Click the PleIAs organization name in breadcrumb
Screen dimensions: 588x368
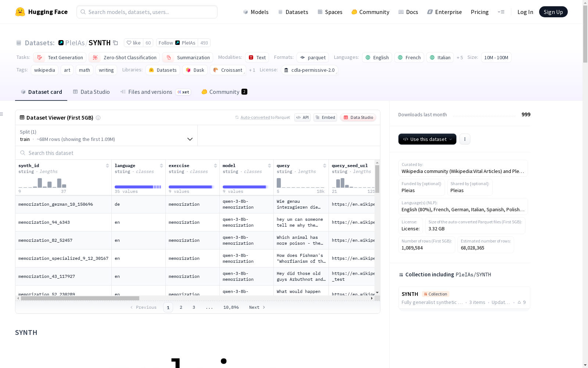[x=75, y=43]
